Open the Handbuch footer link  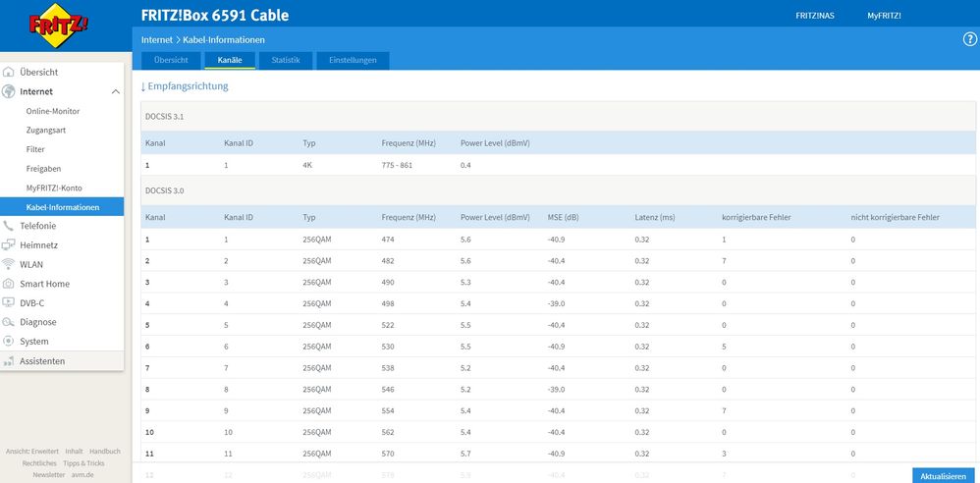coord(105,452)
